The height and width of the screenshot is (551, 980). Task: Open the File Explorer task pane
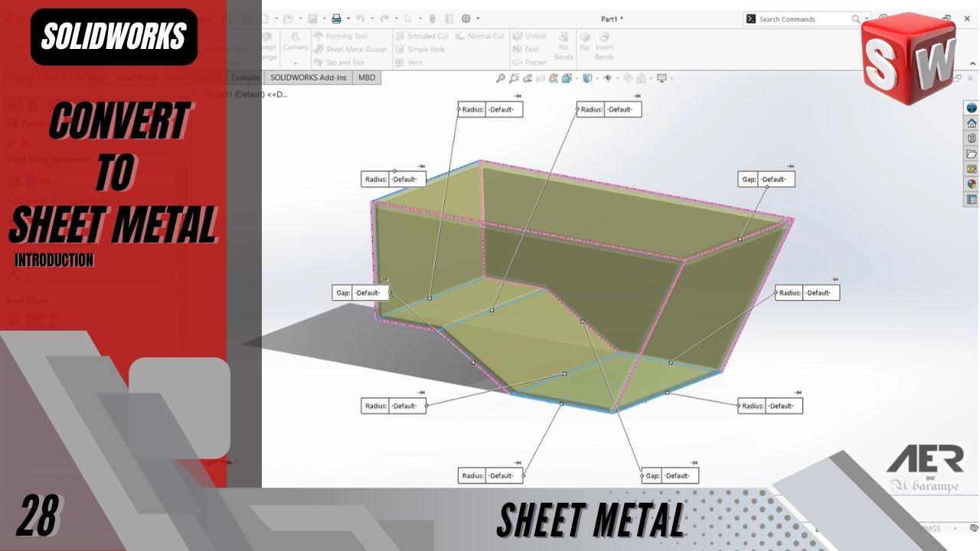tap(972, 154)
